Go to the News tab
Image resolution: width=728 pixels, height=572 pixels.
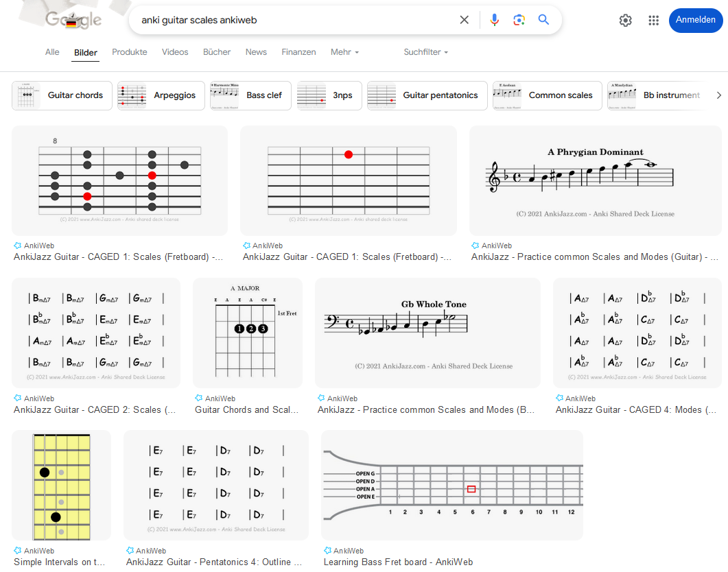[x=257, y=52]
